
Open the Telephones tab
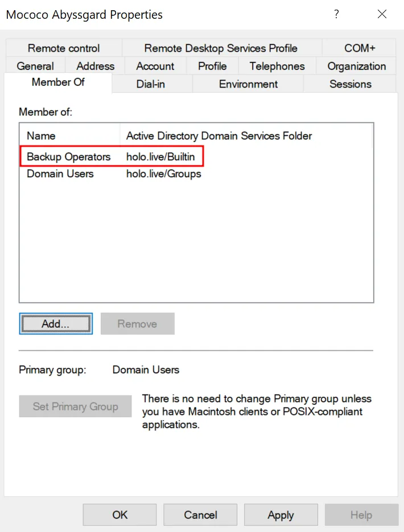click(277, 66)
